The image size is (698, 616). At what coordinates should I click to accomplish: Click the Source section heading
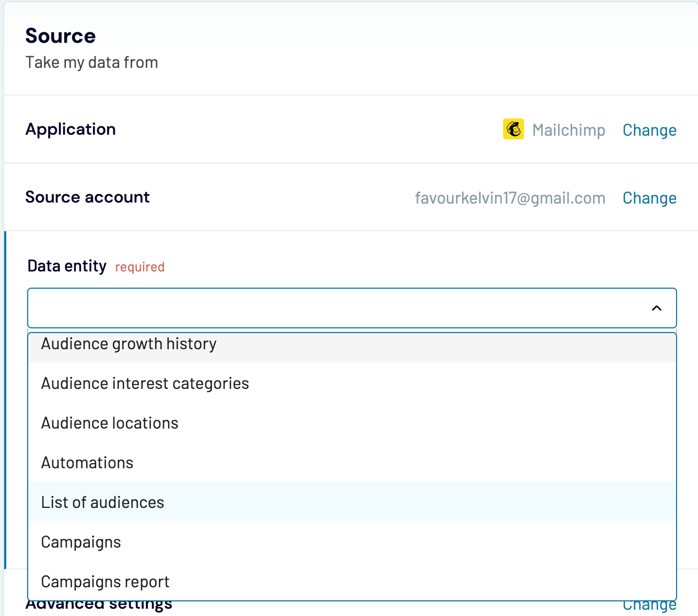coord(61,35)
